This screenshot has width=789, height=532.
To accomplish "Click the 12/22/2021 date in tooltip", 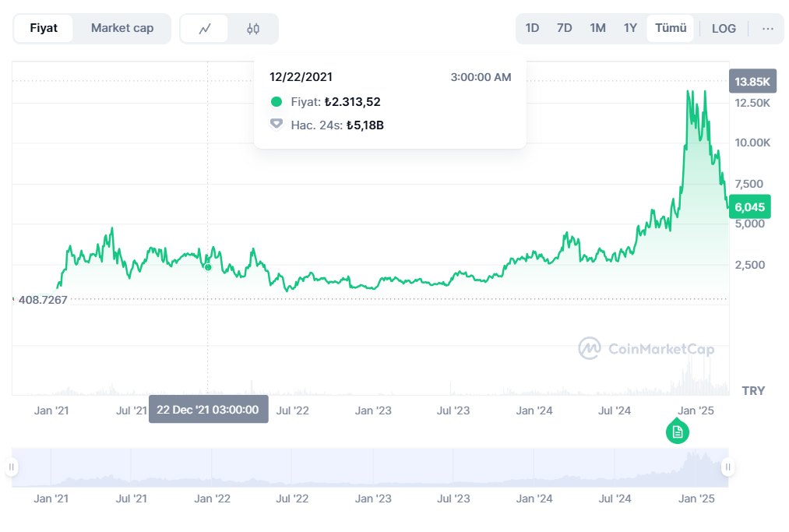I will [x=301, y=77].
